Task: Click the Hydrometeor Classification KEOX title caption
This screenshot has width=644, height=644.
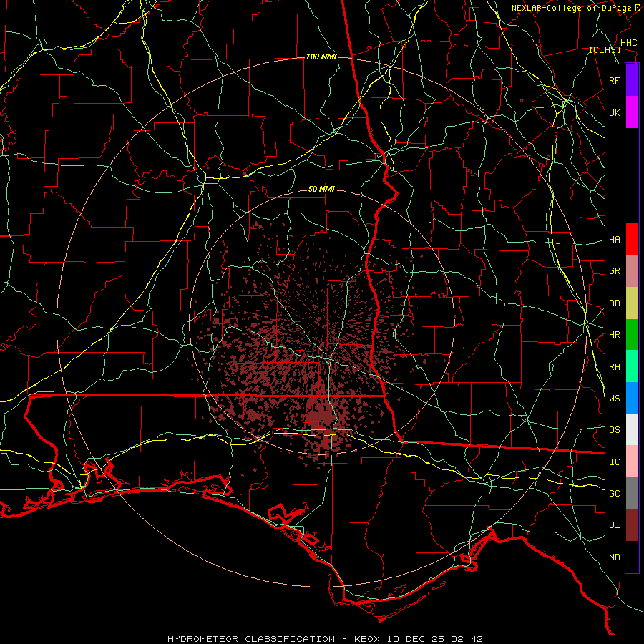Action: pos(325,639)
